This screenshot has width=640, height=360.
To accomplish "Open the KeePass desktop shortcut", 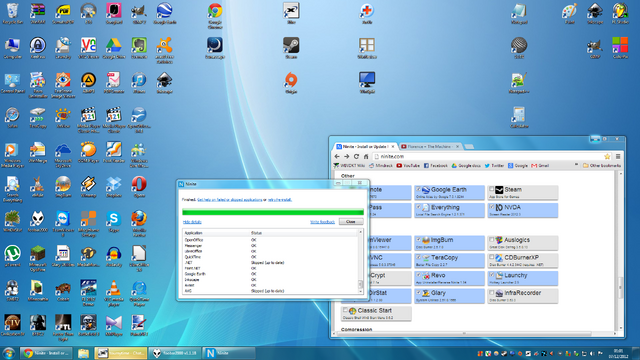I will point(38,48).
